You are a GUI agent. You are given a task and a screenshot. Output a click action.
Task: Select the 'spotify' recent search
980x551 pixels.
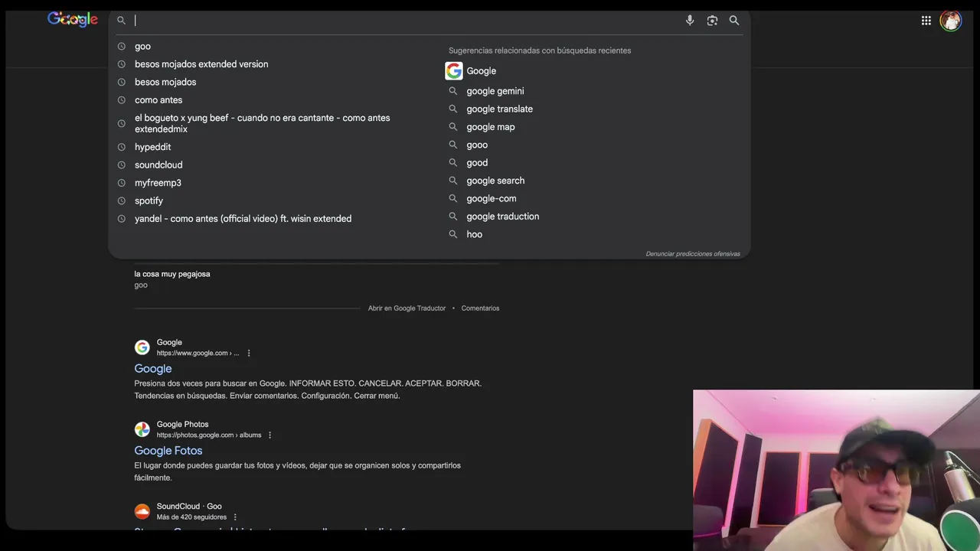click(149, 201)
